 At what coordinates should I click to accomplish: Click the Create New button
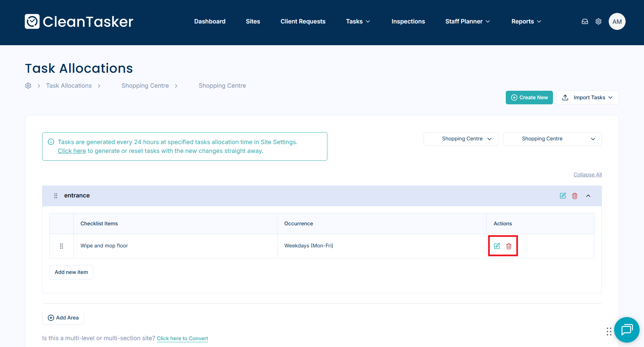click(x=529, y=98)
